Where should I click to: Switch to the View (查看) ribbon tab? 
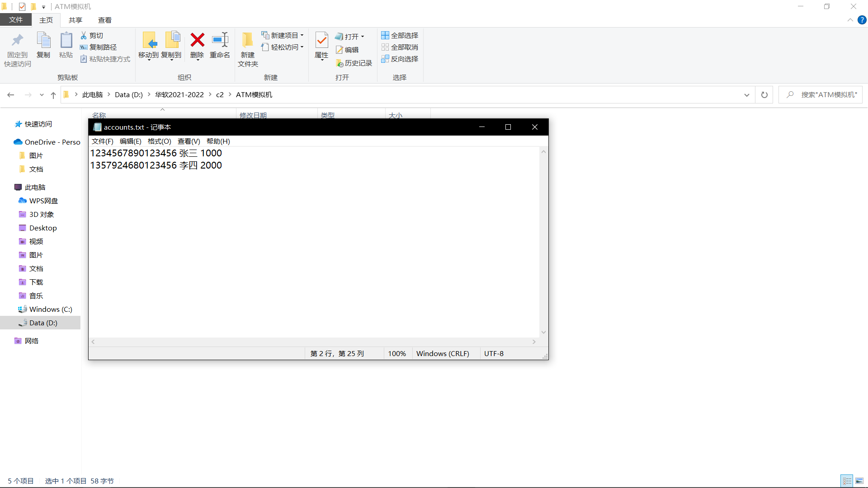105,20
